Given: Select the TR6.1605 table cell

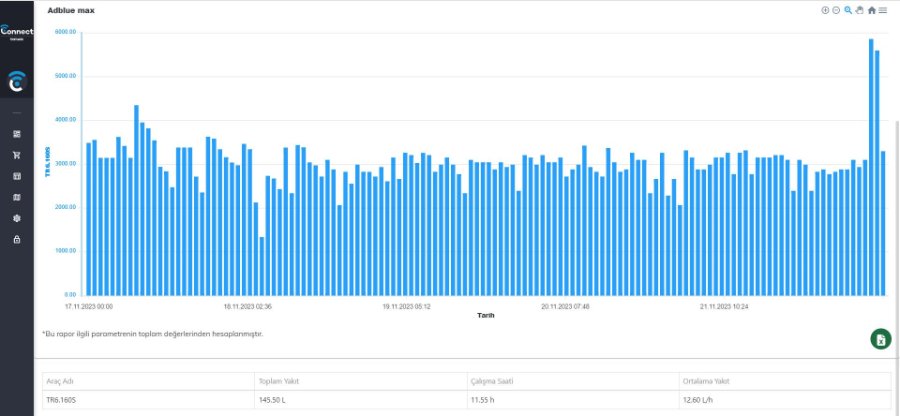Looking at the screenshot, I should coord(61,400).
